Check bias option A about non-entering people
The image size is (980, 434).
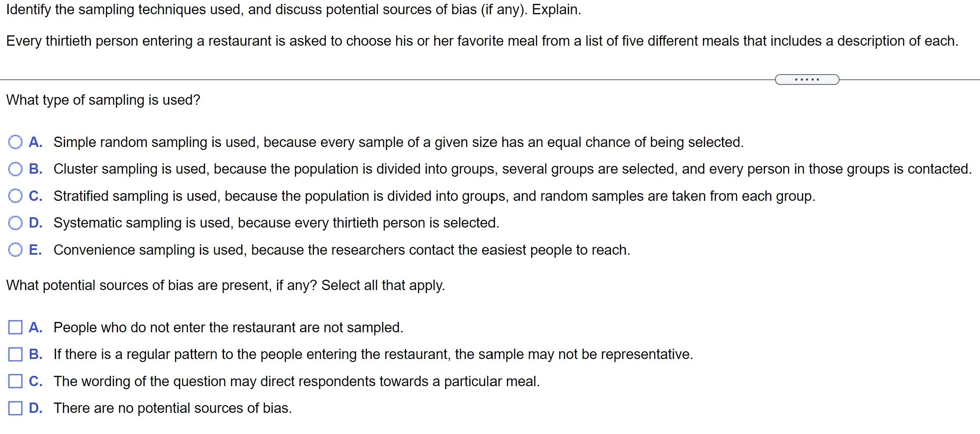pos(16,328)
